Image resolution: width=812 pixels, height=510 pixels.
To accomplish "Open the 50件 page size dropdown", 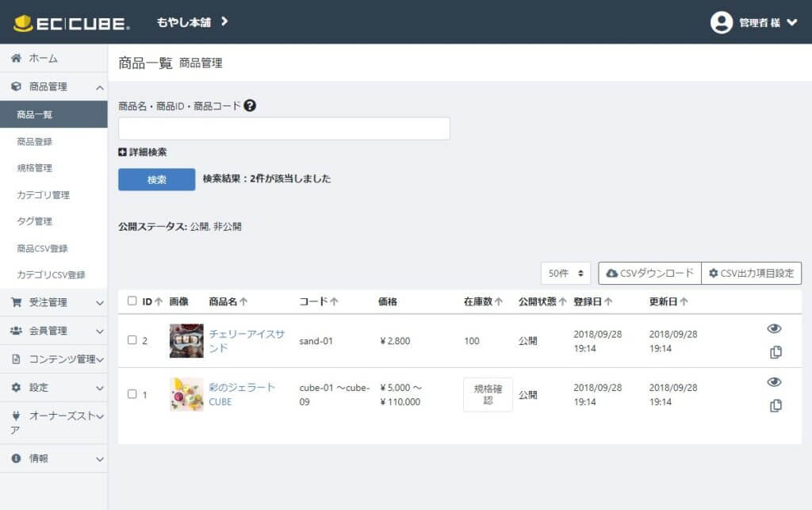I will tap(566, 273).
